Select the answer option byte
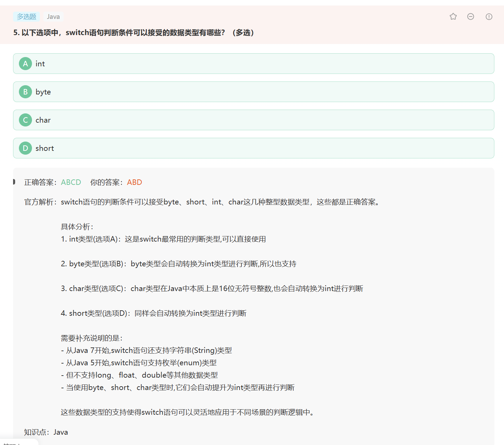Screen dimensions: 504x445 (43, 92)
